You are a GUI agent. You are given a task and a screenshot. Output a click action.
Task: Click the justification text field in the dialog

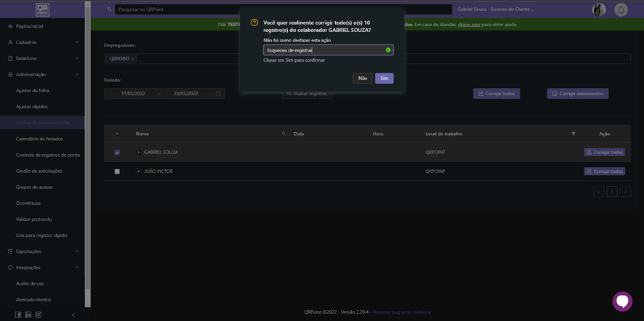click(x=324, y=50)
